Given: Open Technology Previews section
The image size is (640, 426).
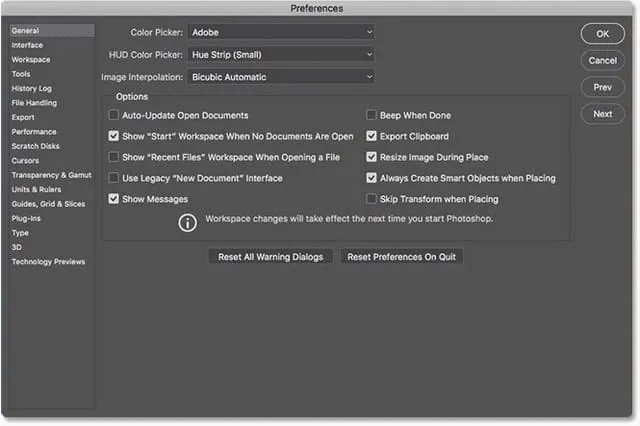Looking at the screenshot, I should [x=49, y=262].
